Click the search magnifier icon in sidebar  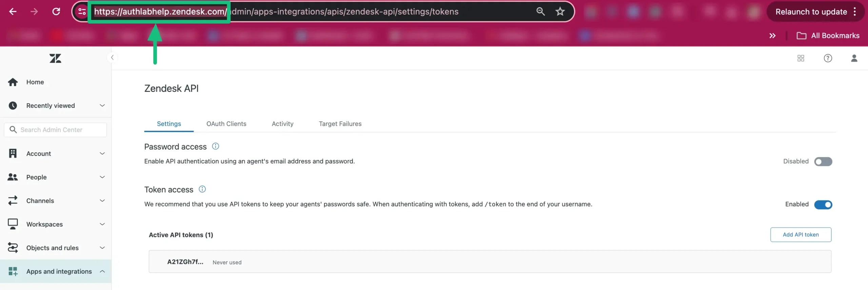tap(13, 130)
